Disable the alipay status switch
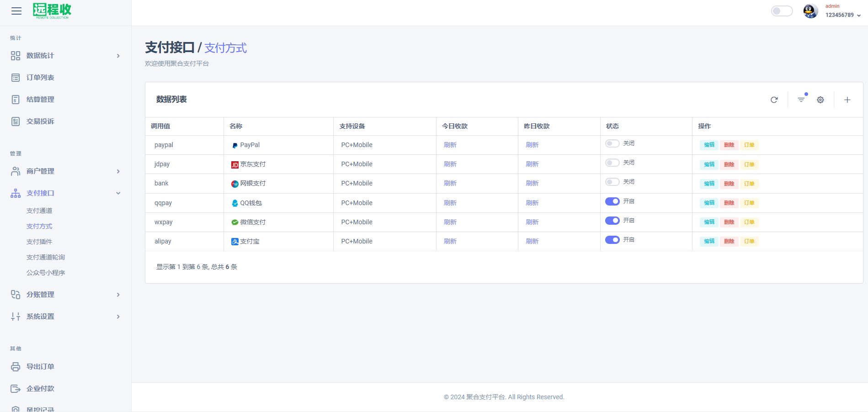This screenshot has width=868, height=412. 612,240
